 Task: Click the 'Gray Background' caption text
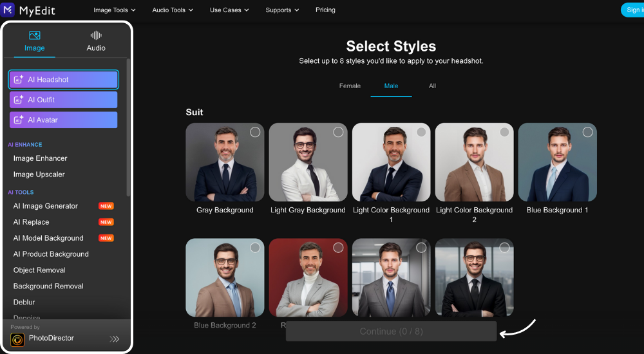[225, 210]
